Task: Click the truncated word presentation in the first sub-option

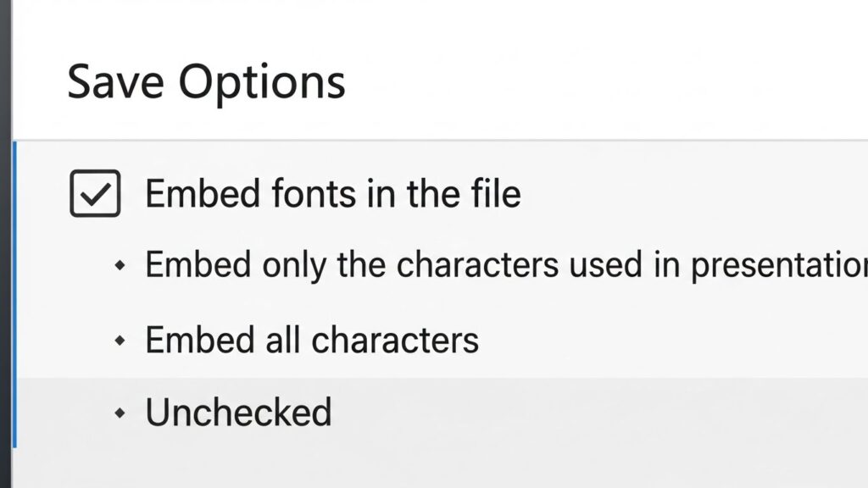Action: [780, 266]
